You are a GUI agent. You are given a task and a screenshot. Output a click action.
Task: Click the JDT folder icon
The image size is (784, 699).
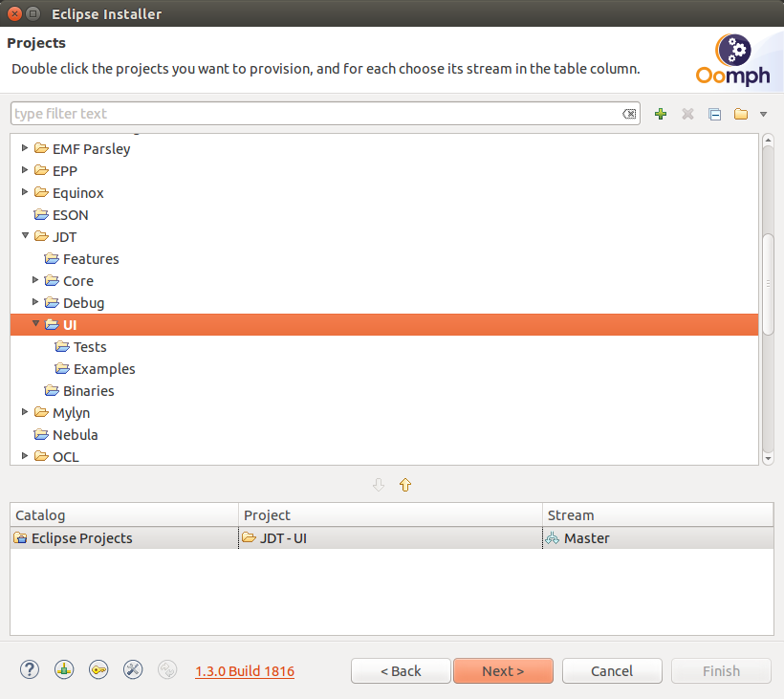click(x=41, y=236)
